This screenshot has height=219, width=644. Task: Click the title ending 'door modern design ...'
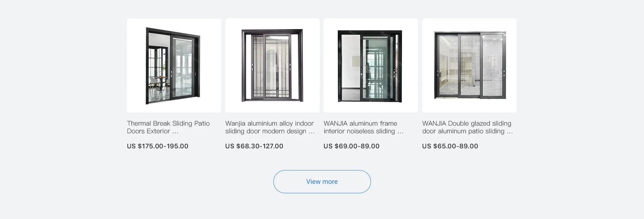pyautogui.click(x=270, y=131)
